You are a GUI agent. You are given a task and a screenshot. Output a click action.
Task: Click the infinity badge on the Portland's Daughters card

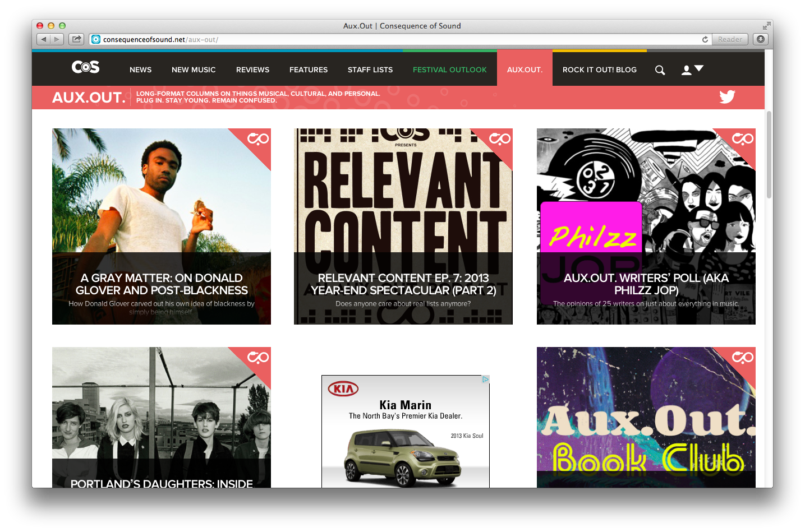point(258,357)
